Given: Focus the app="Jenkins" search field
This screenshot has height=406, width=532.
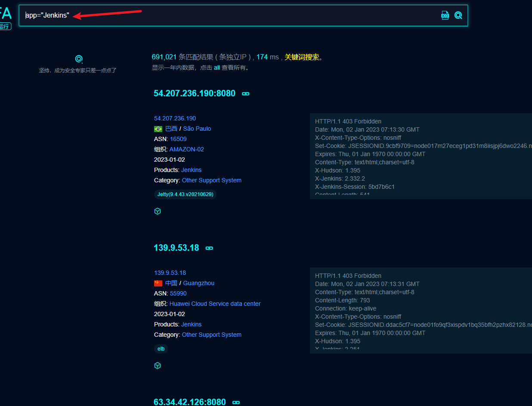Looking at the screenshot, I should (243, 15).
